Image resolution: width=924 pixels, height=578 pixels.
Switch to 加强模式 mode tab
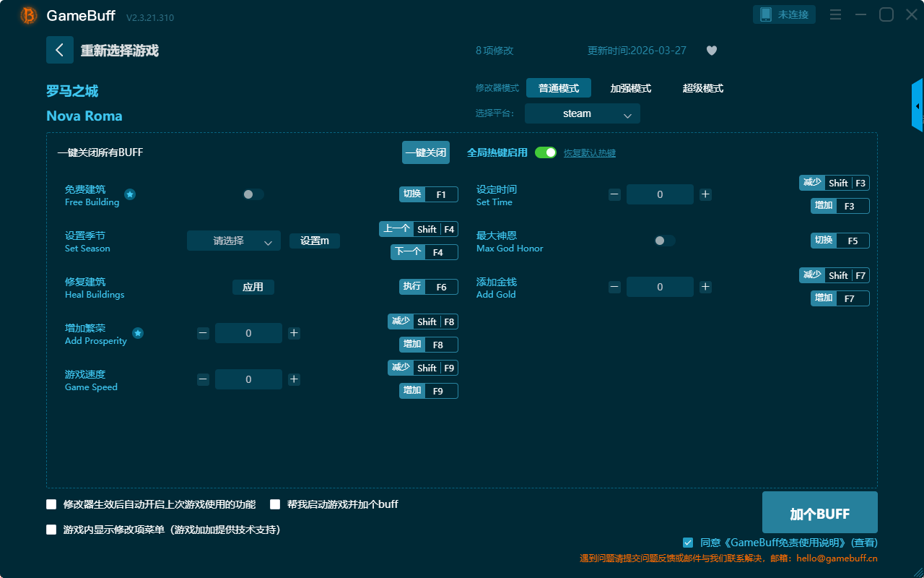click(x=630, y=88)
